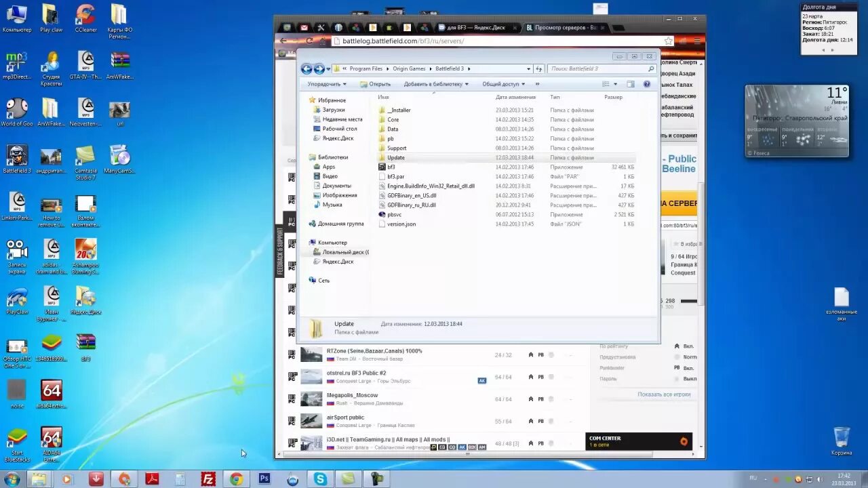Change view using the Explorer view icon

point(606,84)
